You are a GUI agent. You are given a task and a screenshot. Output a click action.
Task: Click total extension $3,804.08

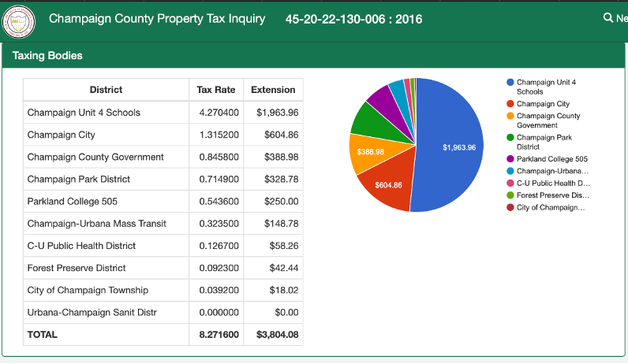(277, 335)
